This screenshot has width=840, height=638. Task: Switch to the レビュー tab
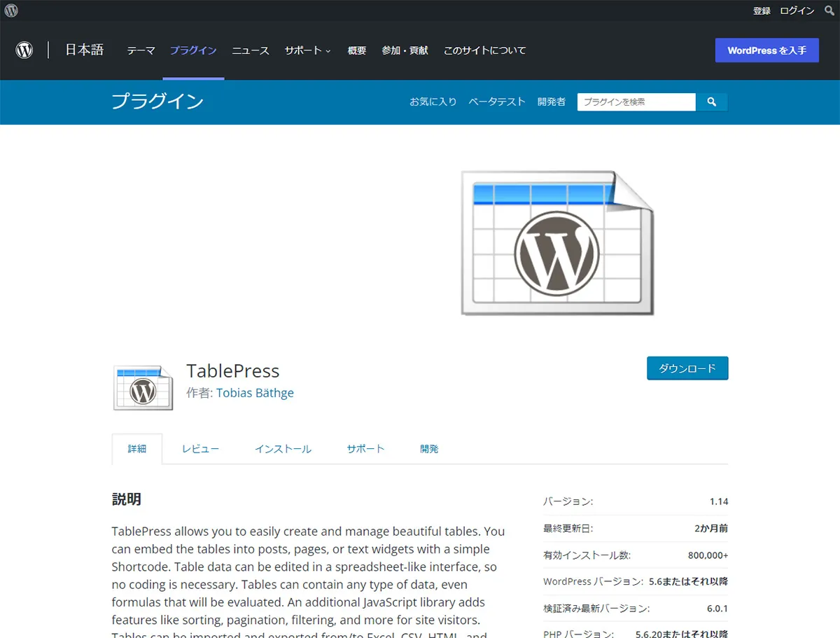click(200, 449)
